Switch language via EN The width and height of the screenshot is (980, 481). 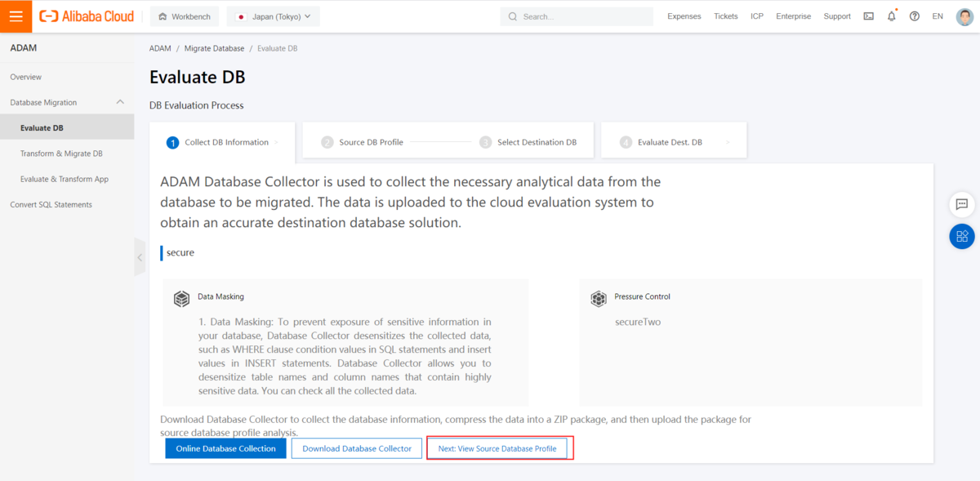[938, 16]
